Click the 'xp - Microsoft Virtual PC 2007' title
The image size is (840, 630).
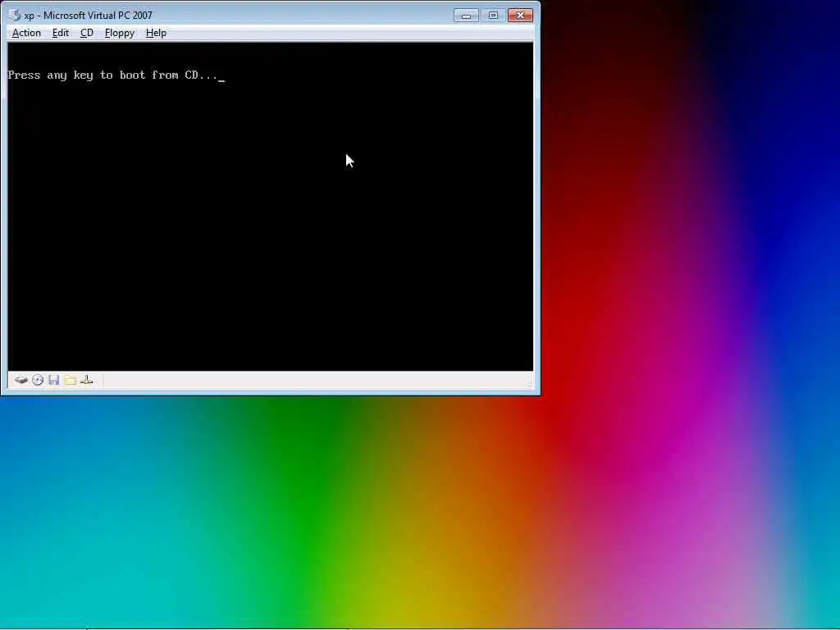click(x=89, y=15)
